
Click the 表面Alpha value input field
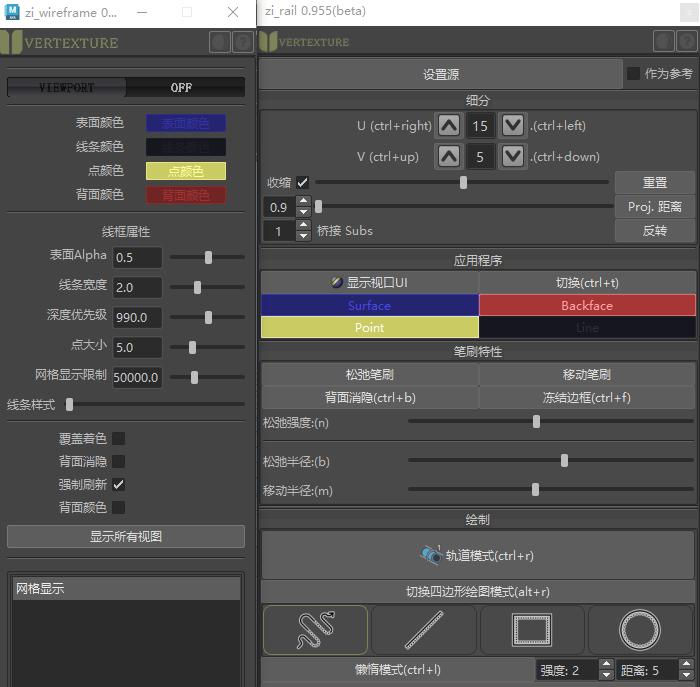(x=137, y=257)
